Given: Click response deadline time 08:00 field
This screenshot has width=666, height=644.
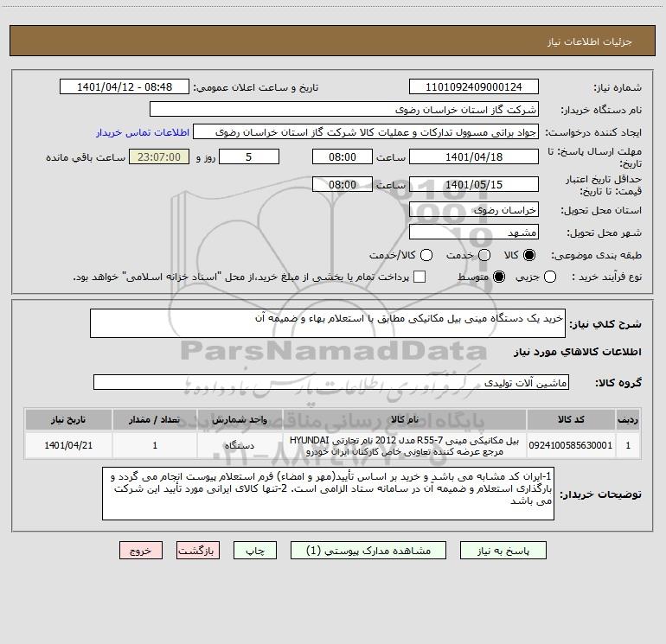Looking at the screenshot, I should [x=343, y=156].
